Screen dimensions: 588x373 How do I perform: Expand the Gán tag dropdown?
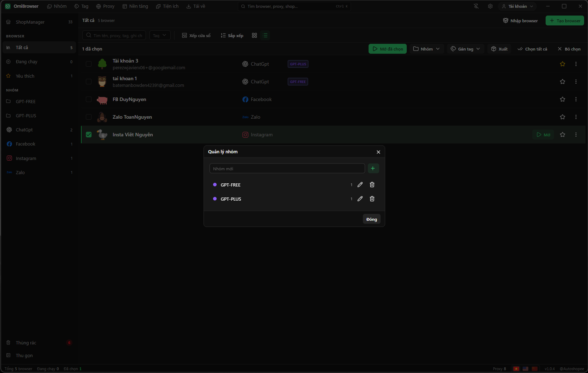tap(465, 49)
